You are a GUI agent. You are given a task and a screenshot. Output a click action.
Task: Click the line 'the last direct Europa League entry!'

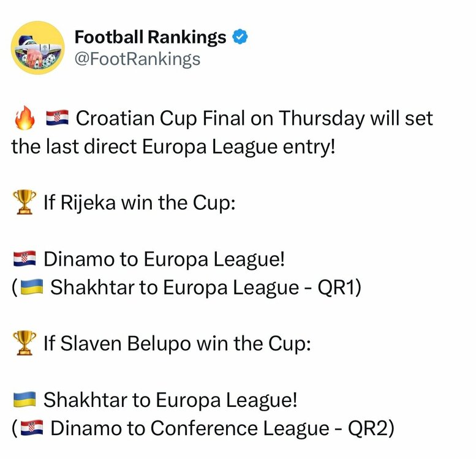click(x=173, y=147)
